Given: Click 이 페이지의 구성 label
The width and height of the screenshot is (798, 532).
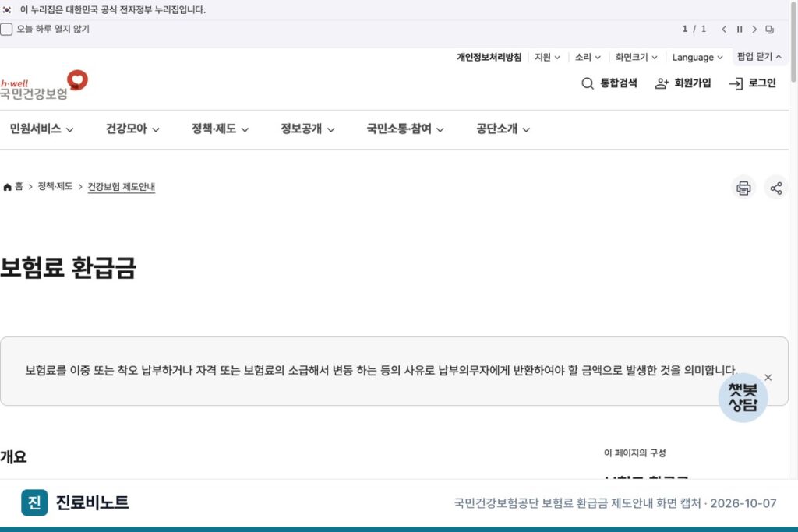Looking at the screenshot, I should tap(634, 453).
